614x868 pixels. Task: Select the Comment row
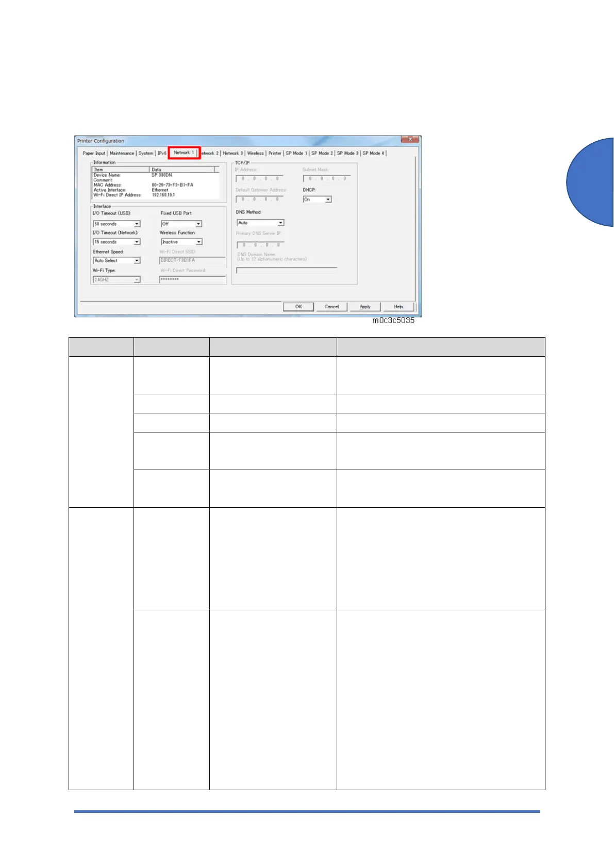point(155,180)
